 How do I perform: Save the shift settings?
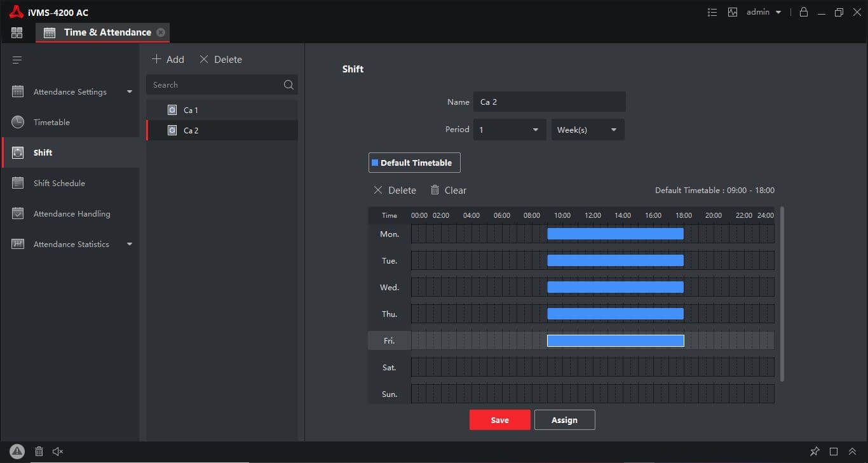tap(499, 420)
